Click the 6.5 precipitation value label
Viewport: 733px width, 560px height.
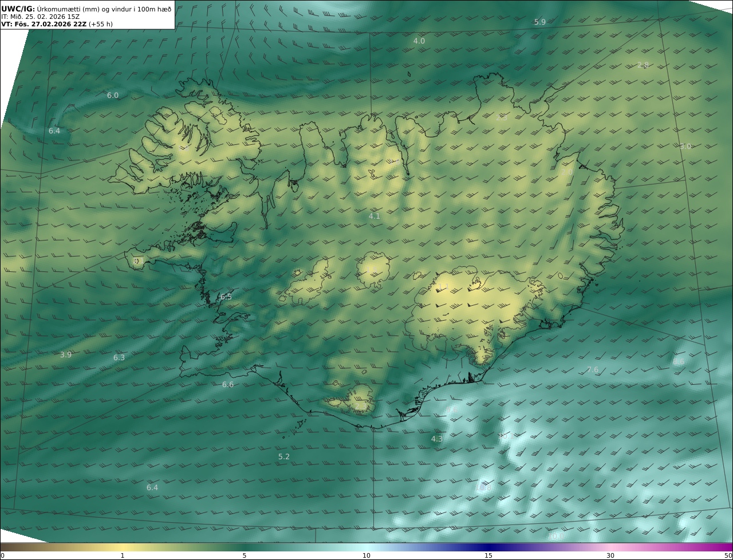point(226,297)
